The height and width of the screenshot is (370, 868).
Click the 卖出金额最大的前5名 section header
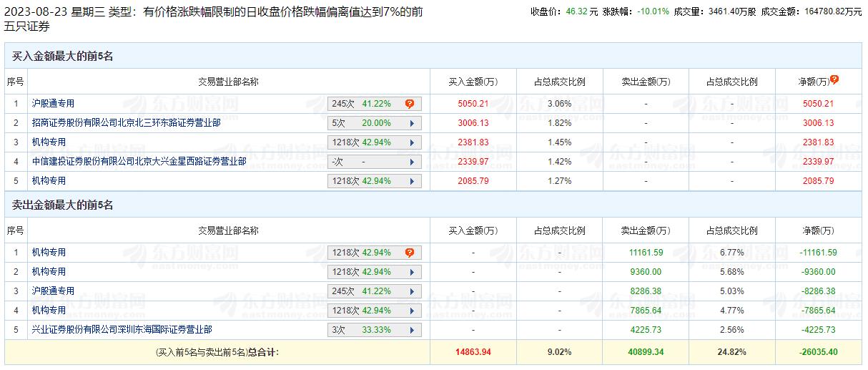[x=63, y=205]
